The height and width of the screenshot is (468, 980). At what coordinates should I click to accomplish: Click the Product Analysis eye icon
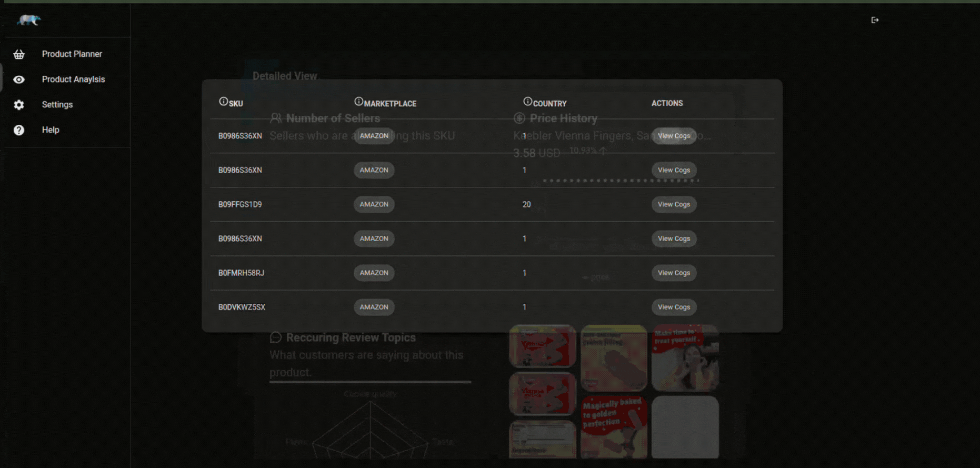(x=19, y=79)
